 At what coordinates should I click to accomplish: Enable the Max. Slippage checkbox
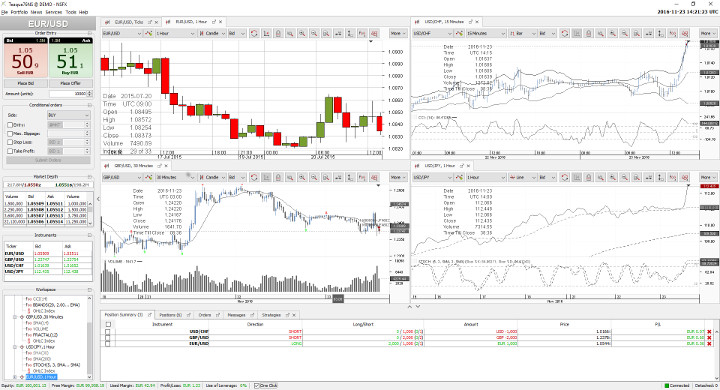[x=10, y=134]
